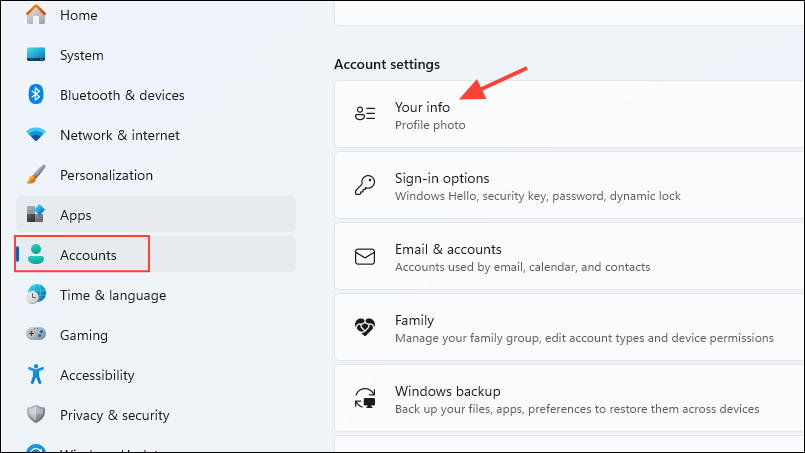
Task: Click the Sign-in options key icon
Action: point(365,185)
